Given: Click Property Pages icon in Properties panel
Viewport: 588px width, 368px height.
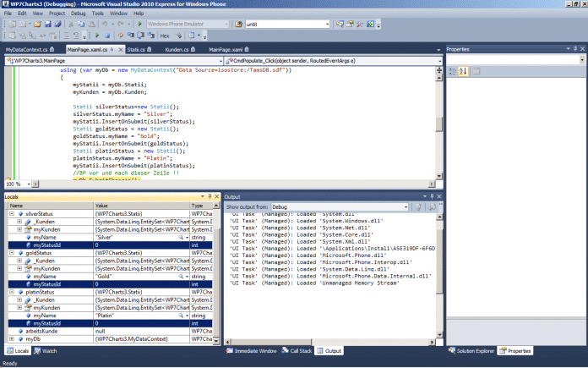Looking at the screenshot, I should pos(476,71).
